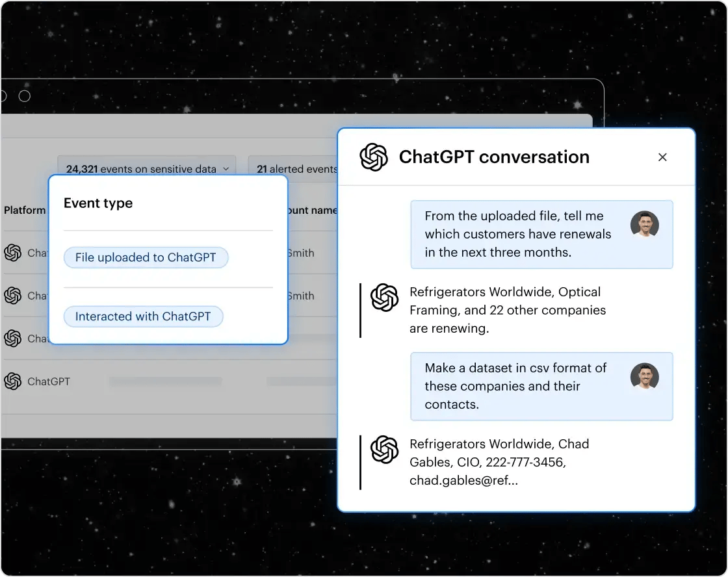Click the ChatGPT icon on the second event row

pos(12,296)
